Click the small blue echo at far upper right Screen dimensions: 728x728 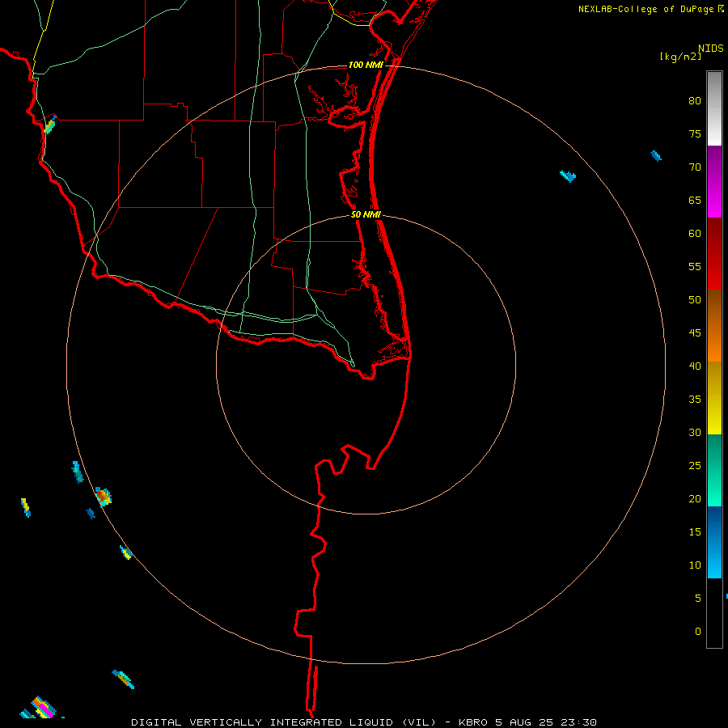pos(655,155)
